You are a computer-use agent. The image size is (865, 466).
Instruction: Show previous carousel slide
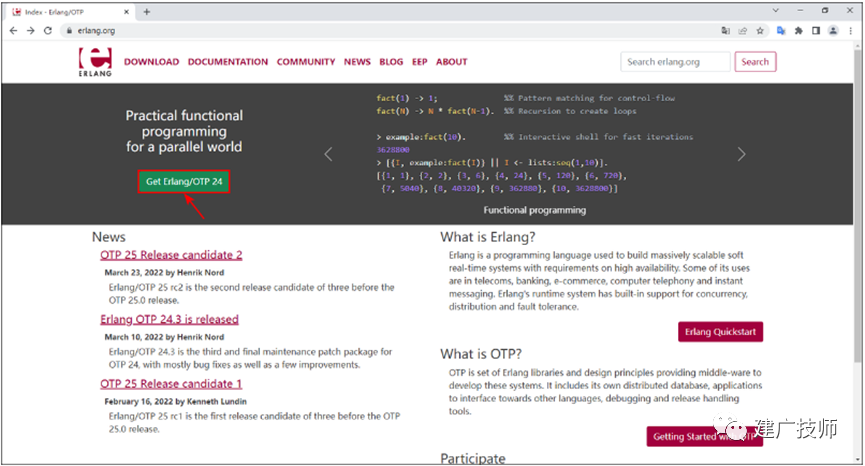click(x=328, y=154)
